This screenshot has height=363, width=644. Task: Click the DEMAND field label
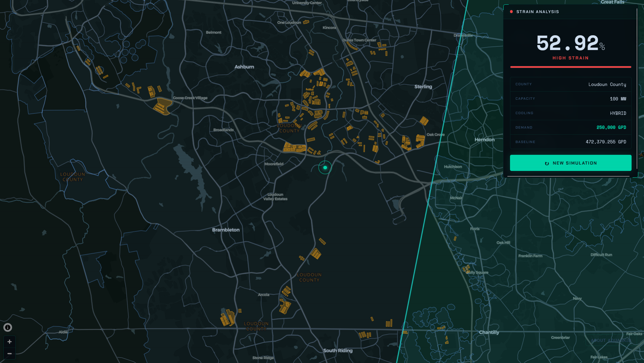[x=524, y=128]
